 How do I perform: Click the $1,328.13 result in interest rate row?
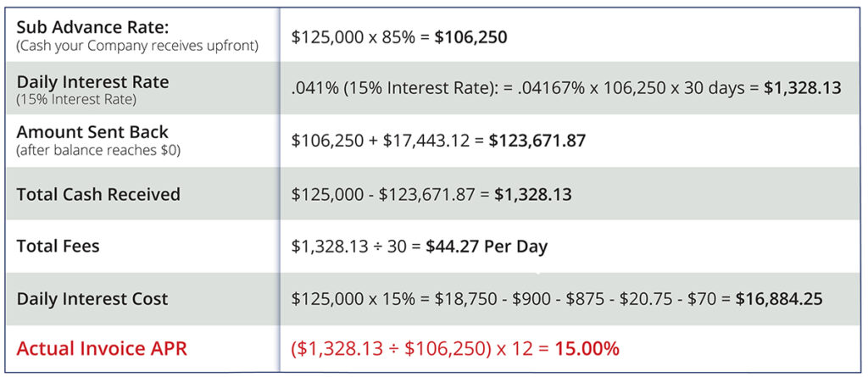pyautogui.click(x=801, y=87)
